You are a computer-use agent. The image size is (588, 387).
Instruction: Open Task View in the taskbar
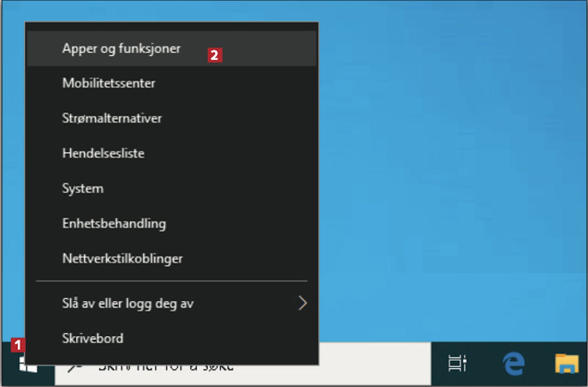click(x=457, y=363)
